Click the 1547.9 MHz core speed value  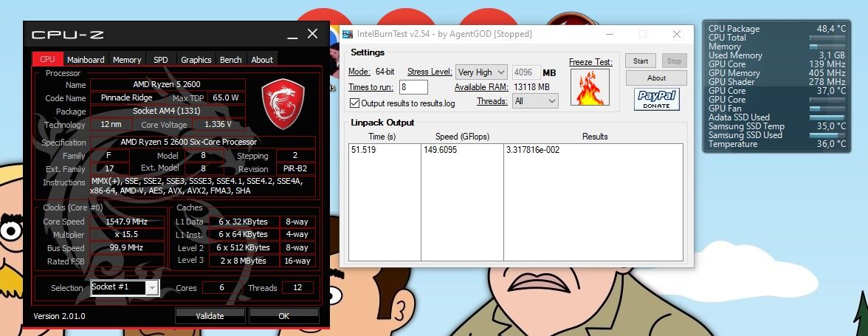point(127,222)
